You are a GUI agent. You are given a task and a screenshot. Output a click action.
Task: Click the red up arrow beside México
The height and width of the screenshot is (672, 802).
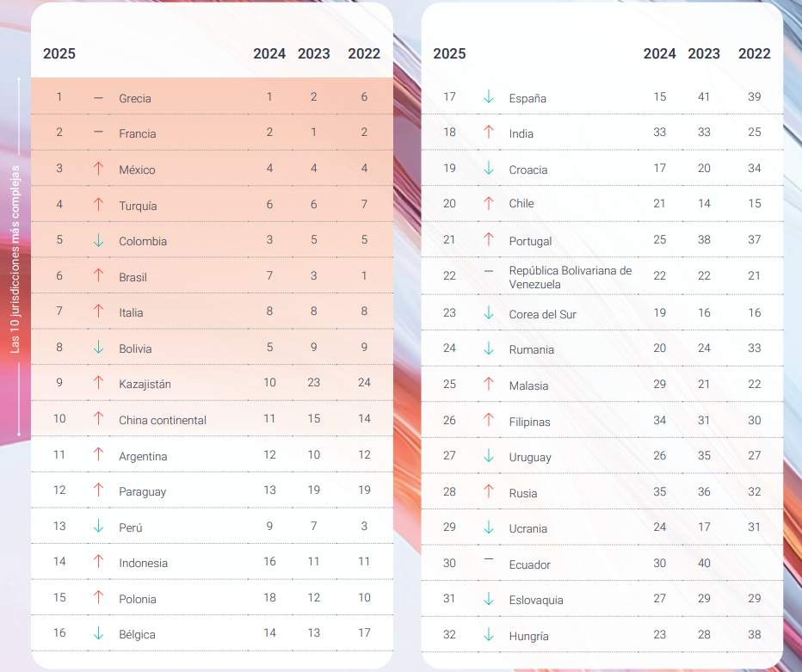pyautogui.click(x=98, y=169)
